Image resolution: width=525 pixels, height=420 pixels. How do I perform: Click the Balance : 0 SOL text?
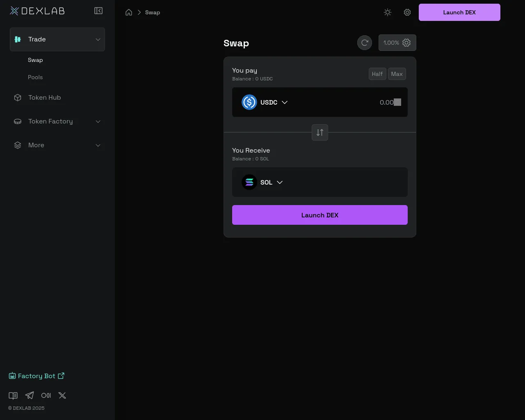pyautogui.click(x=251, y=159)
